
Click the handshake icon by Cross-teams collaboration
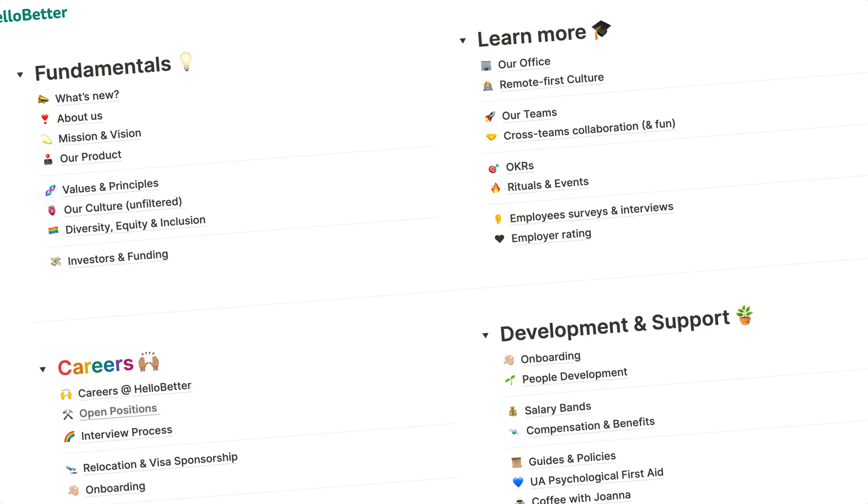tap(491, 137)
